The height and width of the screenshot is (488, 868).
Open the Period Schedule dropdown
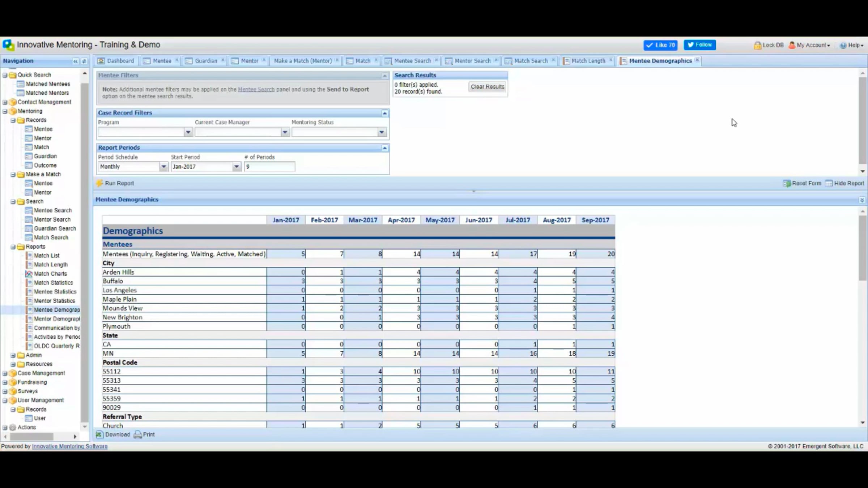163,167
